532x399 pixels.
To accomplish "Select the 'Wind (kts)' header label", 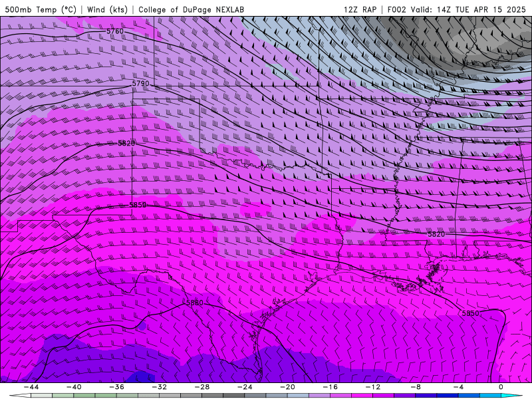I will click(x=107, y=9).
